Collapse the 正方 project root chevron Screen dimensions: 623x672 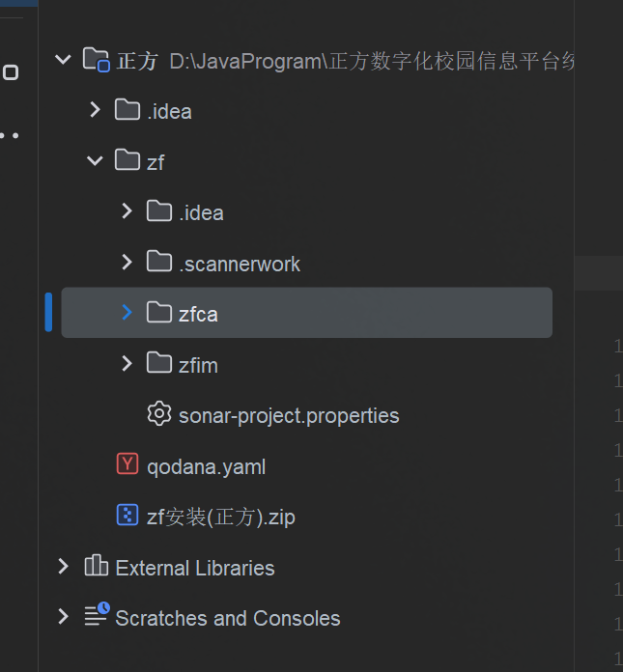click(x=64, y=60)
